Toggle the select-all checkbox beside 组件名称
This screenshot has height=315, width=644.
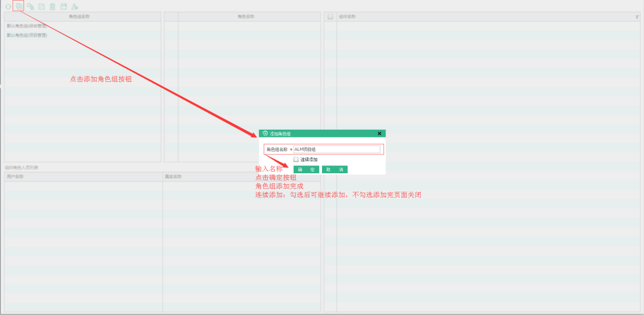coord(330,17)
